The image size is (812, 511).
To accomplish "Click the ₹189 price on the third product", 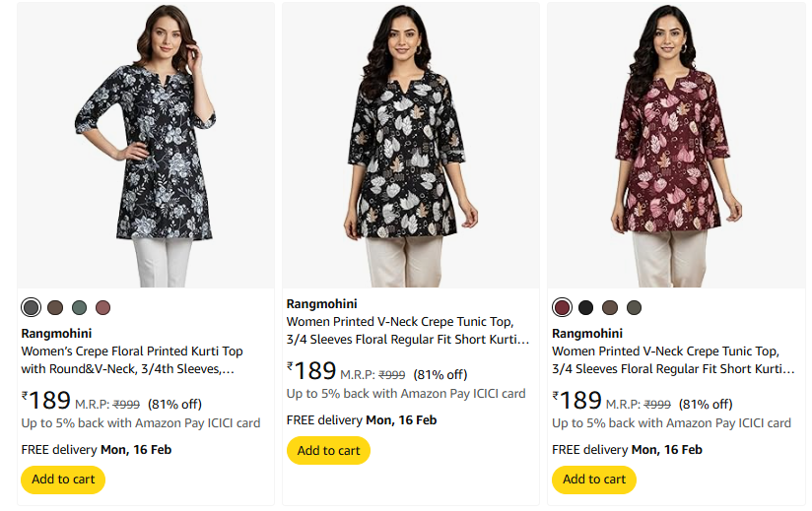I will point(577,401).
